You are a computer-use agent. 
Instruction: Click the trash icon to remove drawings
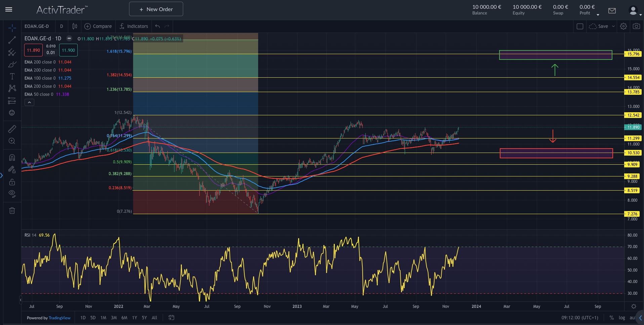coord(12,211)
